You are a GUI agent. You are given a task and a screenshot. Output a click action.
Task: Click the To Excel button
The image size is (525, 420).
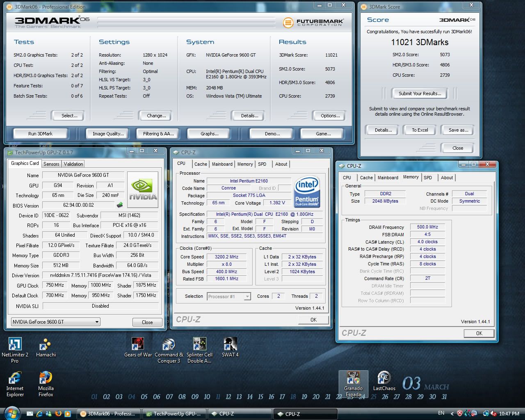420,130
